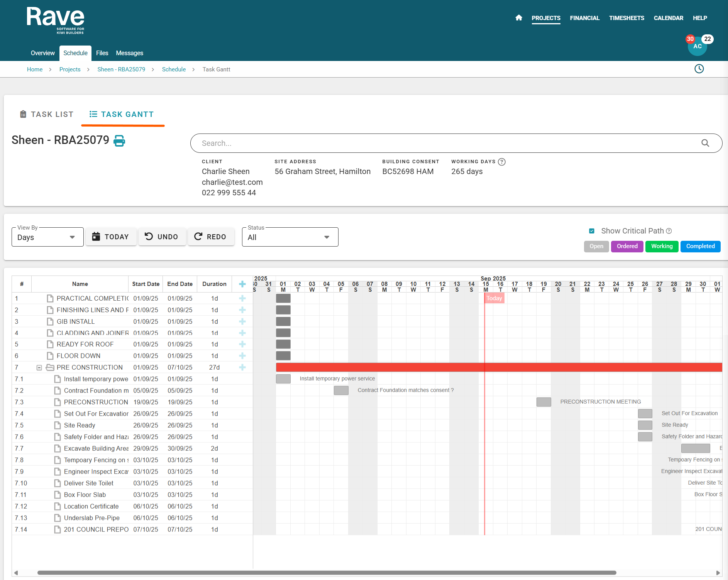728x580 pixels.
Task: Open the View By Days dropdown
Action: [x=47, y=237]
